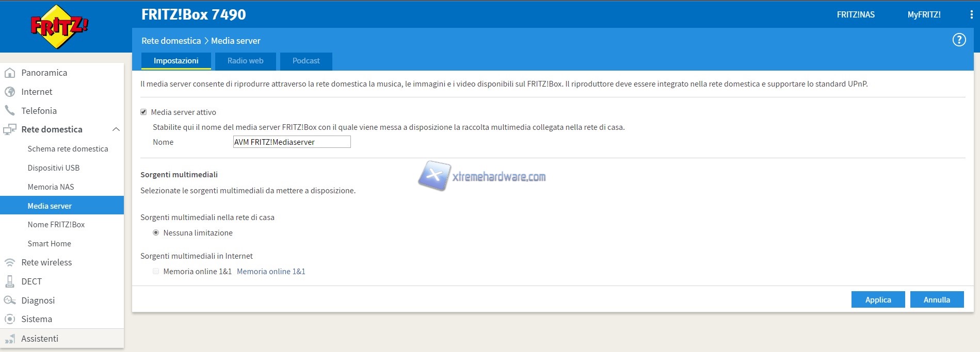Switch to the Radio web tab
The width and height of the screenshot is (980, 352).
[x=245, y=61]
